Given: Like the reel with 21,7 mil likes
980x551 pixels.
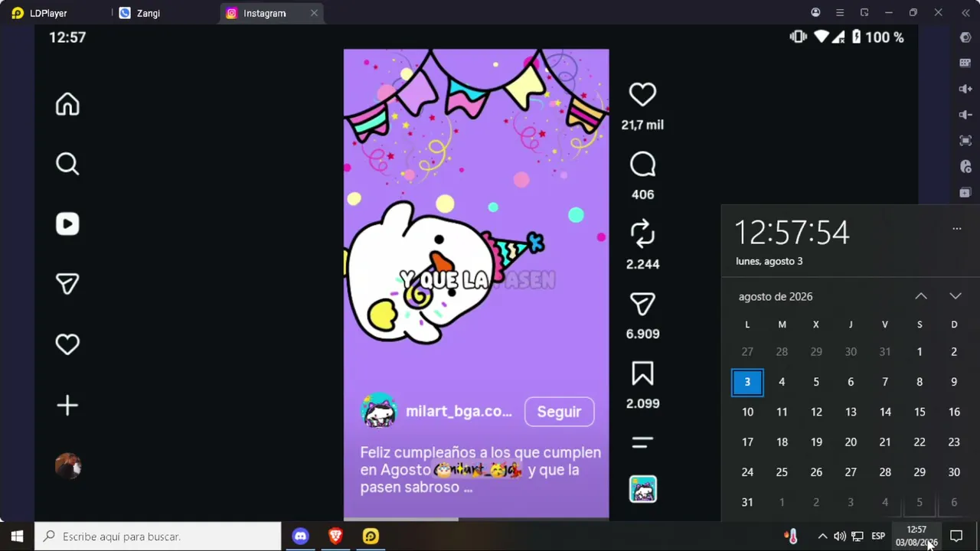Looking at the screenshot, I should tap(642, 95).
